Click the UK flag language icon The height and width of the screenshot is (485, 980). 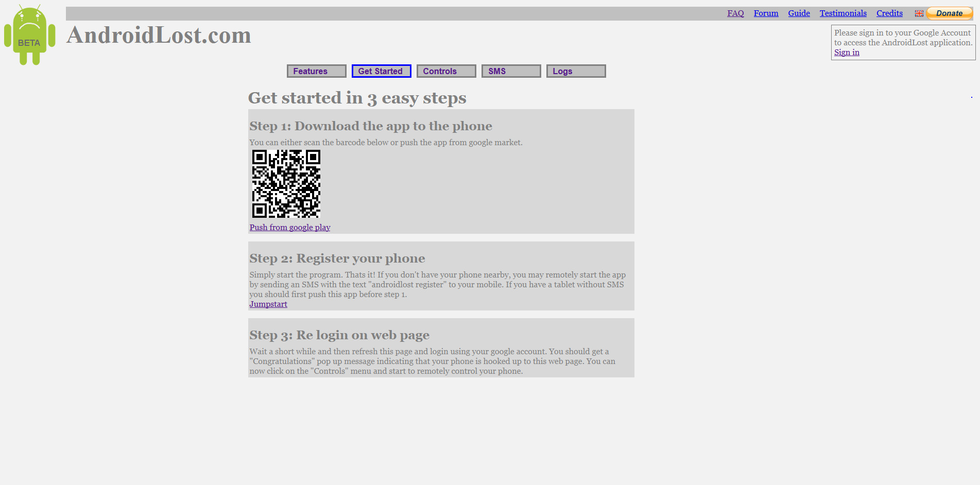point(919,13)
